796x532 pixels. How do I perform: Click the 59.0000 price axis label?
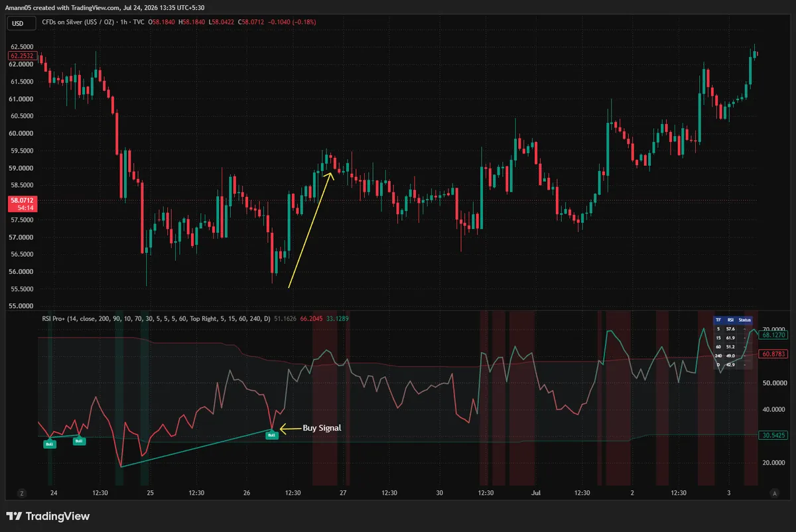point(23,168)
